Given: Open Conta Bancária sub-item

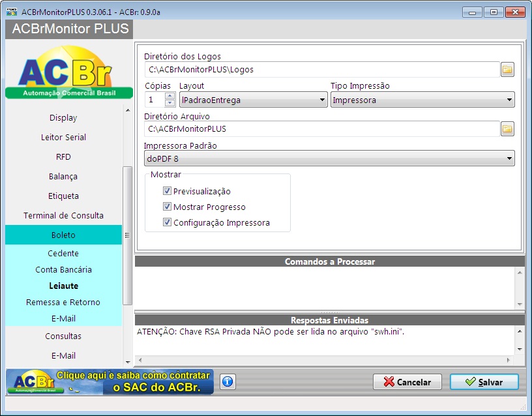Looking at the screenshot, I should 63,270.
